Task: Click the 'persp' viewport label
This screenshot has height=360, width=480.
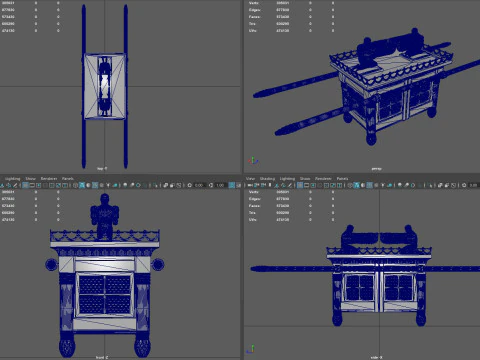Action: click(x=376, y=169)
